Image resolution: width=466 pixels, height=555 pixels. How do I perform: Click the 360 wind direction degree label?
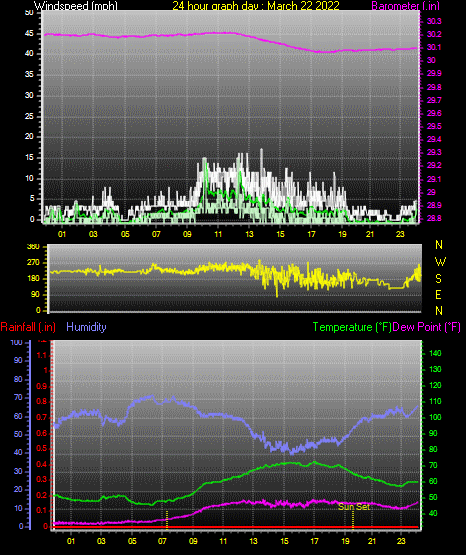point(33,247)
